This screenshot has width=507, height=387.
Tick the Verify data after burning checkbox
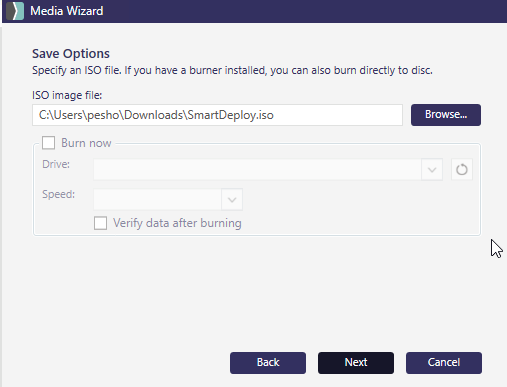pos(100,223)
